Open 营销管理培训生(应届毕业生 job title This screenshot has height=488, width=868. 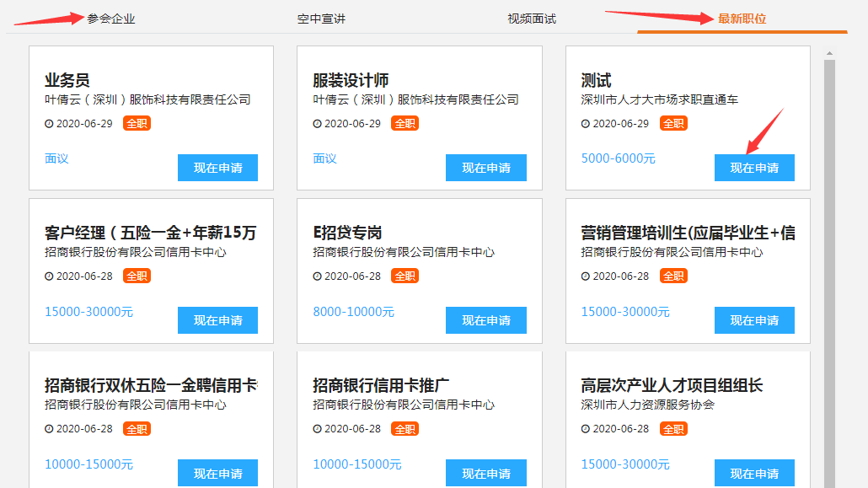coord(689,233)
